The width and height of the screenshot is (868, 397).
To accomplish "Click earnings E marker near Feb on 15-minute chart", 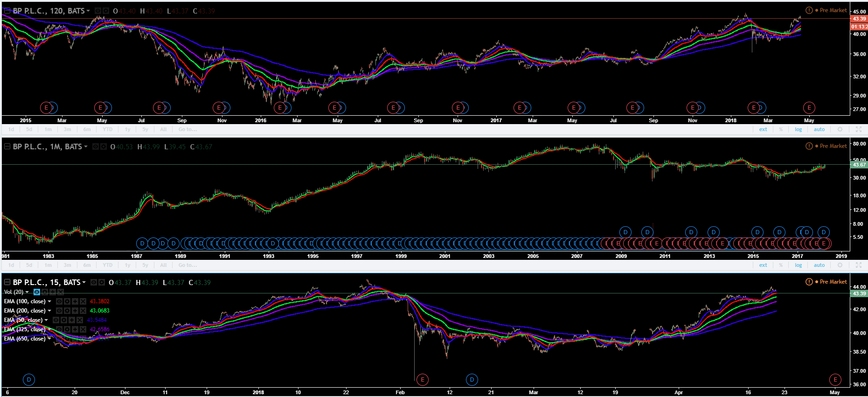I will point(422,380).
